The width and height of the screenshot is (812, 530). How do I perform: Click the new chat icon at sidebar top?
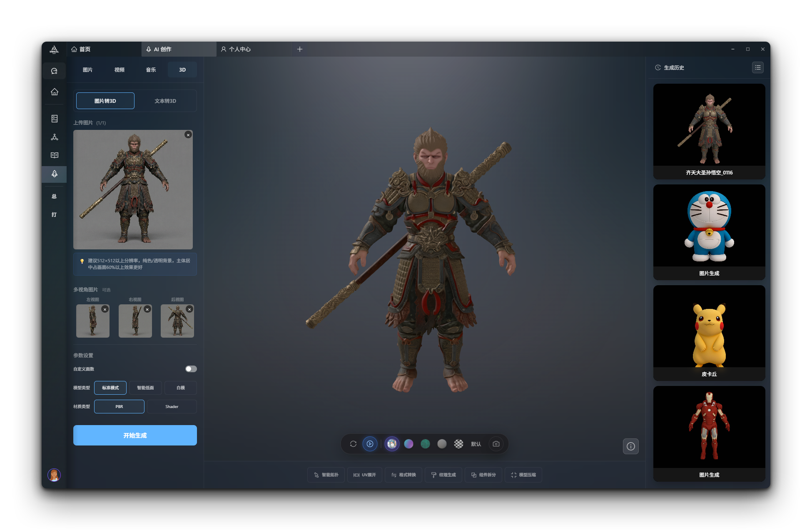pos(54,71)
